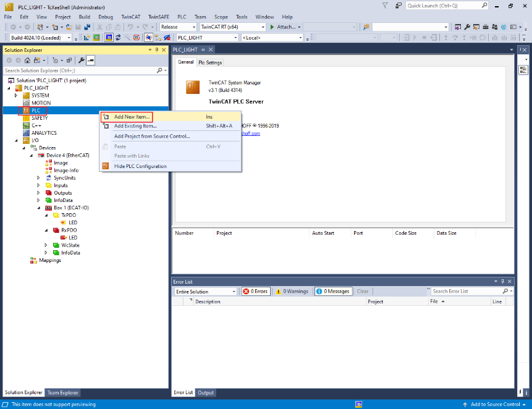Click the SAFETY node icon in tree

click(26, 118)
